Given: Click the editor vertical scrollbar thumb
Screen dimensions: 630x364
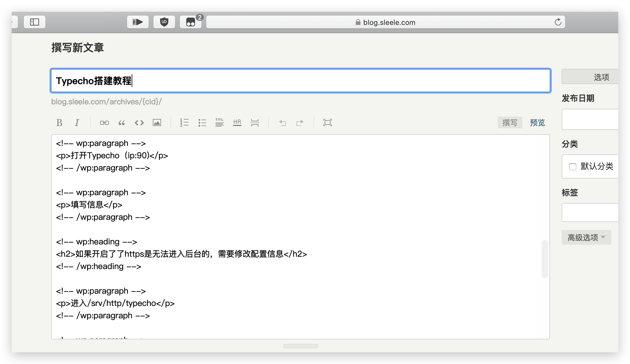Looking at the screenshot, I should [545, 259].
